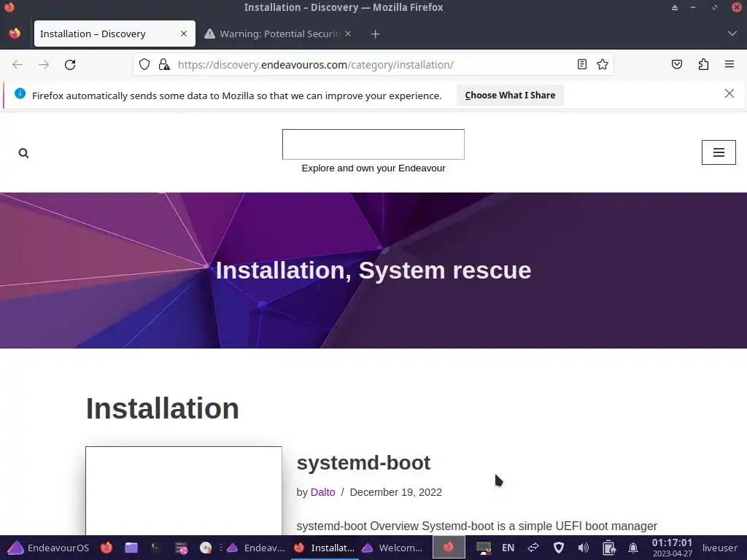
Task: Close the Warning: Potential Security tab
Action: coord(348,34)
